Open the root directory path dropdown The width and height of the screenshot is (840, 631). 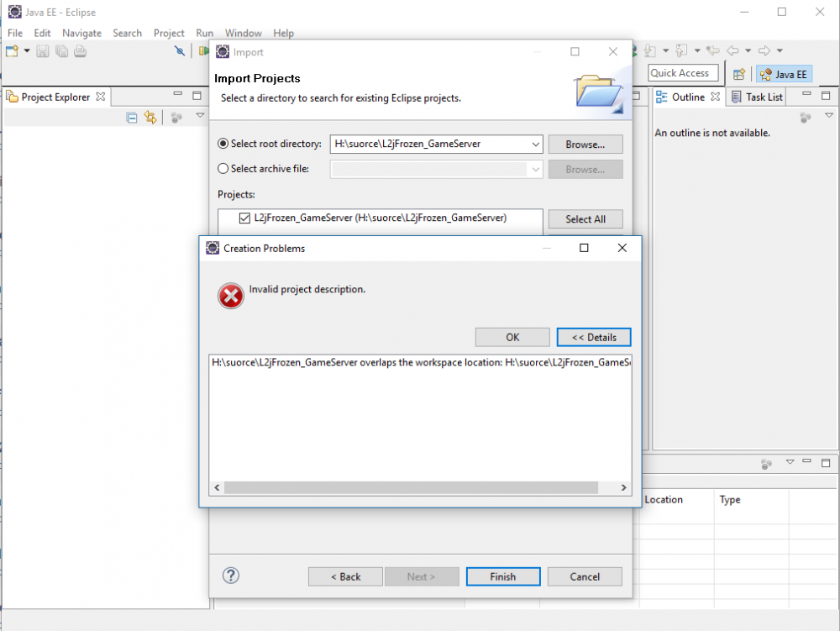(x=536, y=145)
